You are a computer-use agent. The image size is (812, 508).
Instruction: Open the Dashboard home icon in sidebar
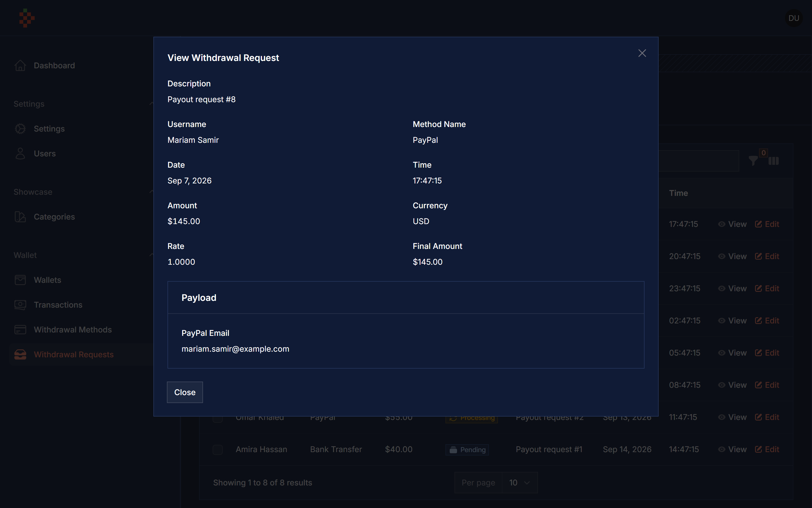pyautogui.click(x=20, y=65)
